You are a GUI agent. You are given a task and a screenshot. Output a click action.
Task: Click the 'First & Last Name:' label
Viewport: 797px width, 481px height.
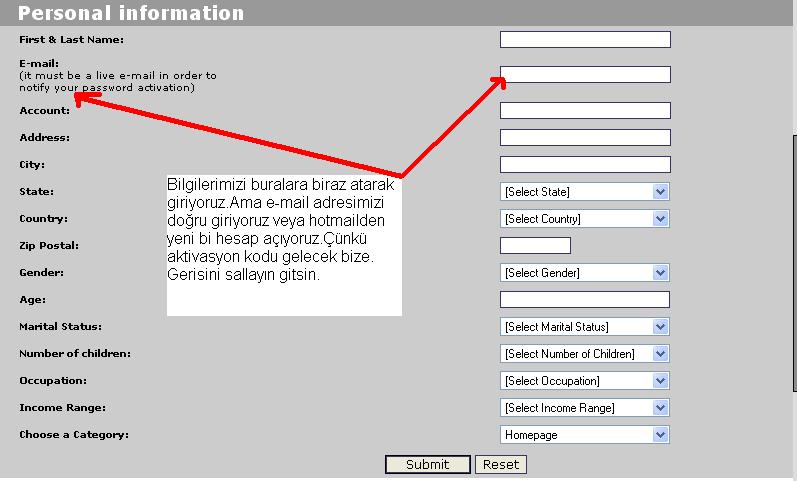click(71, 40)
